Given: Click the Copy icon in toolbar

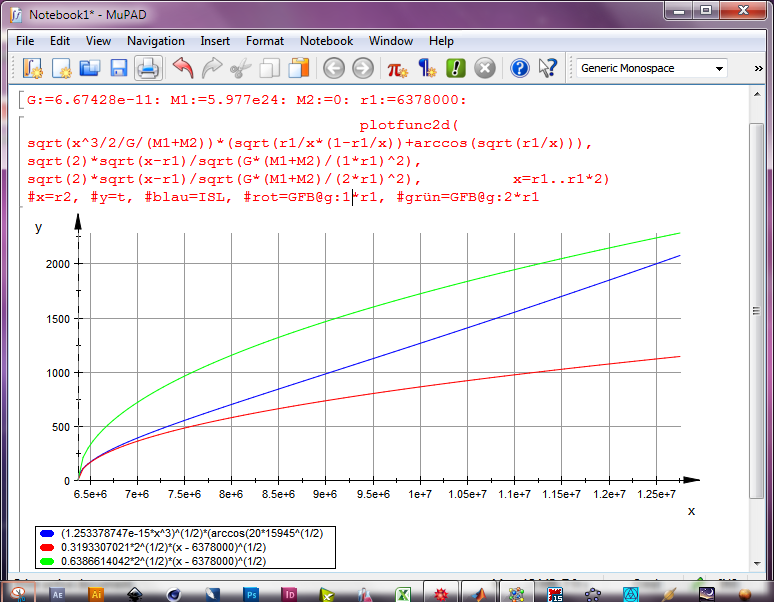Looking at the screenshot, I should tap(270, 68).
